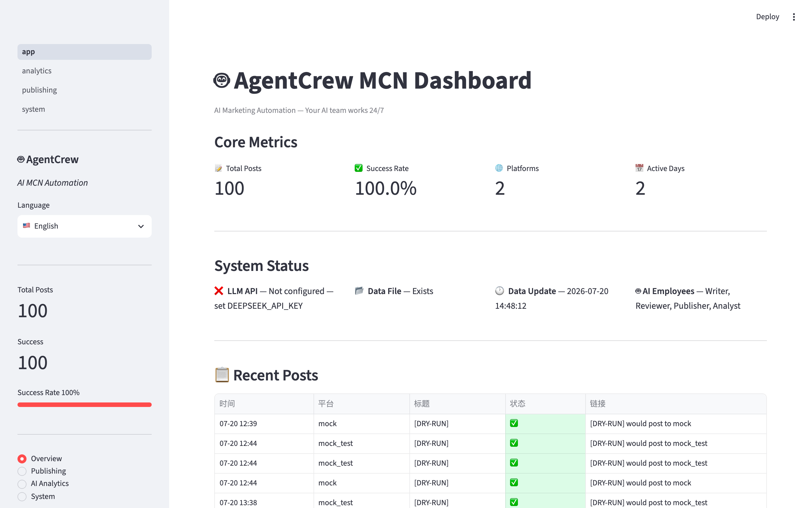Click the 'mock' platform cell in 07-20 12:39 row
This screenshot has width=812, height=508.
(x=361, y=424)
